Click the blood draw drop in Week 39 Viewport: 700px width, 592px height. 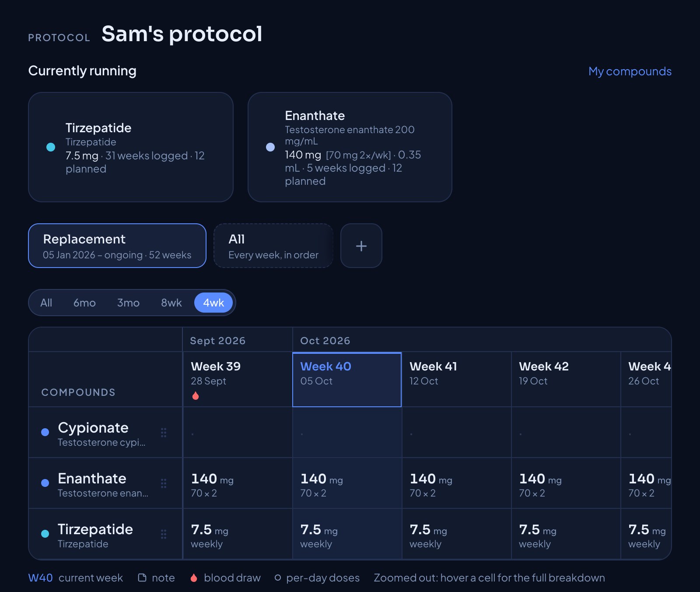[x=196, y=396]
